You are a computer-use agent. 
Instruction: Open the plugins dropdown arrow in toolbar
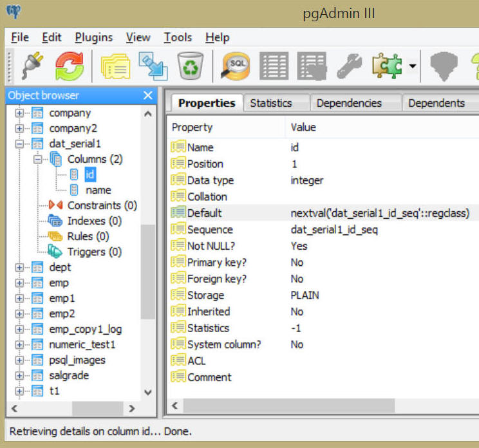(411, 66)
